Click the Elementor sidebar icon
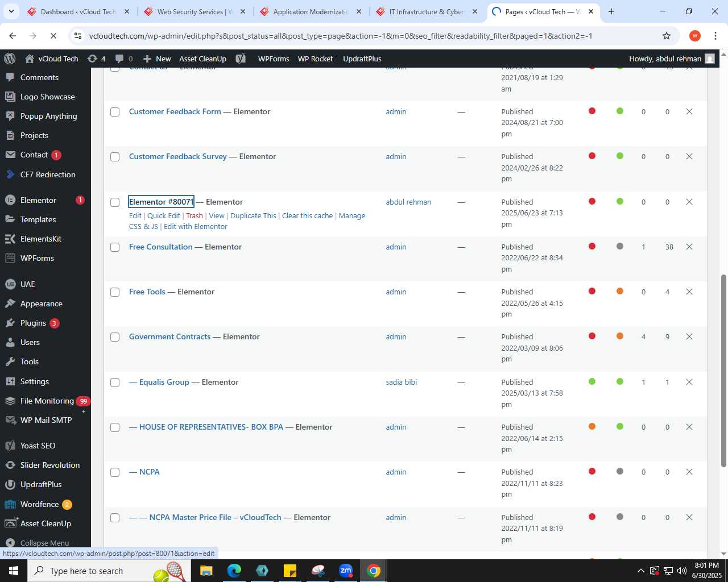728x582 pixels. [10, 200]
